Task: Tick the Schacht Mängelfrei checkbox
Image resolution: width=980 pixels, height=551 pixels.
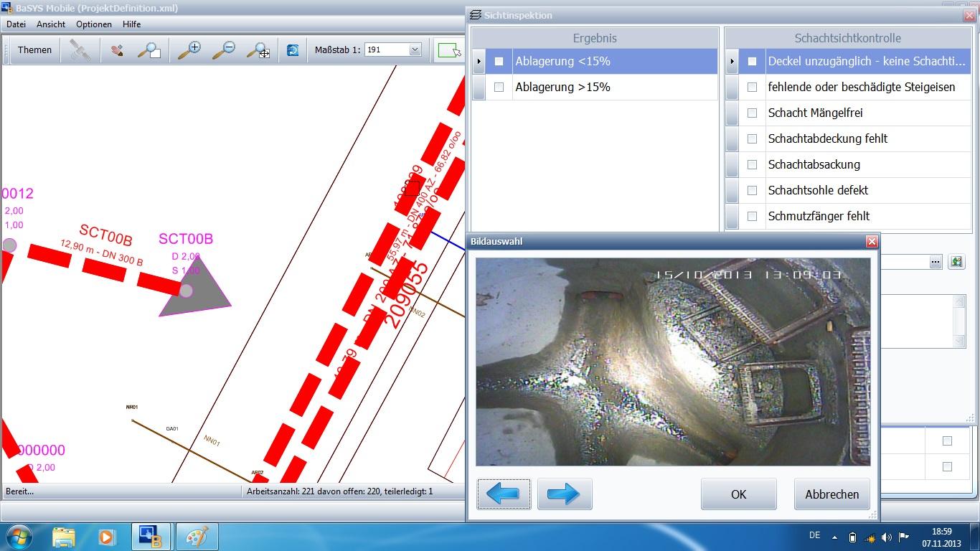Action: click(x=752, y=113)
